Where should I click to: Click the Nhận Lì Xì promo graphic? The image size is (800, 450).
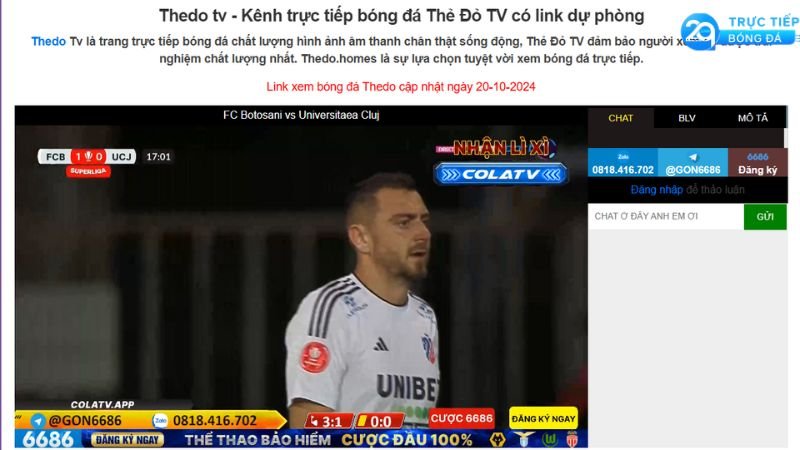point(496,148)
